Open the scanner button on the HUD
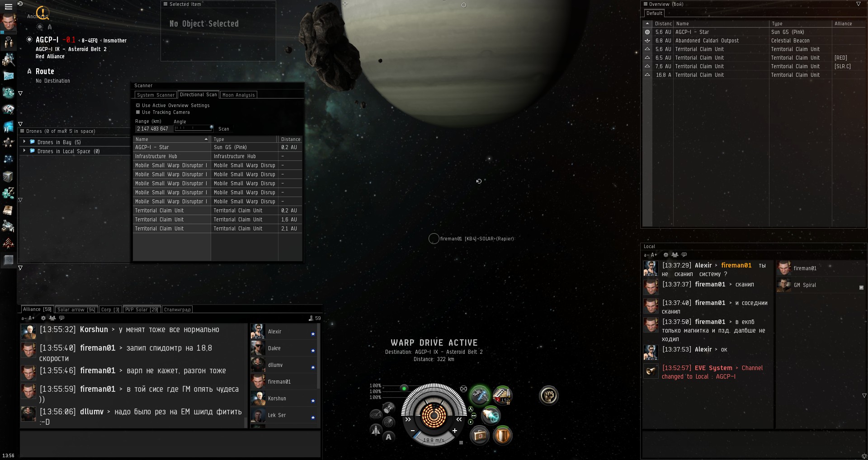The width and height of the screenshot is (868, 460). coord(389,422)
